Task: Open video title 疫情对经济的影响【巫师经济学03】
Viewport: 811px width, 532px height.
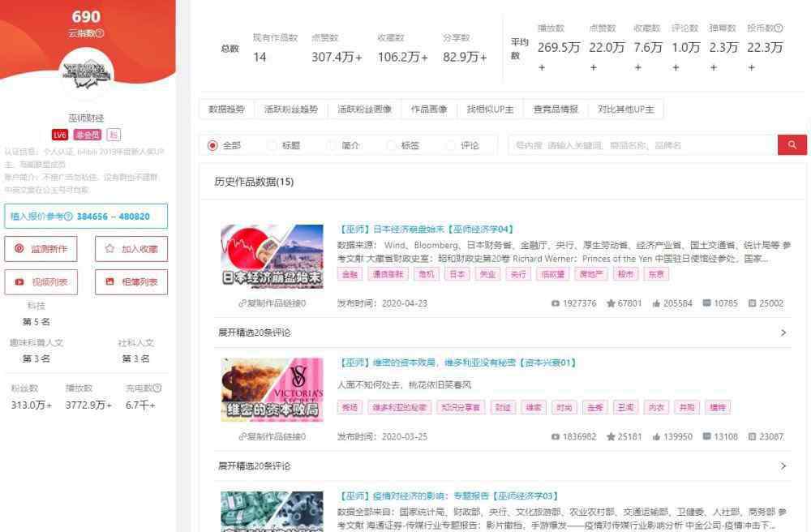Action: [449, 496]
